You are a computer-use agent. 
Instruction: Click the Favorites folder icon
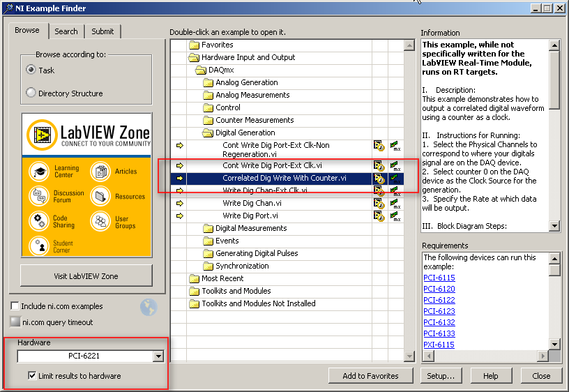point(194,45)
